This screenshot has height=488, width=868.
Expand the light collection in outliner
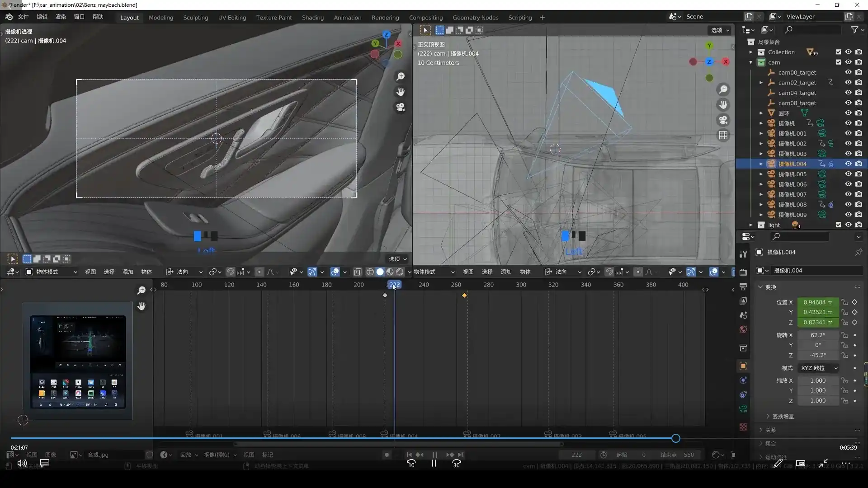pyautogui.click(x=751, y=225)
